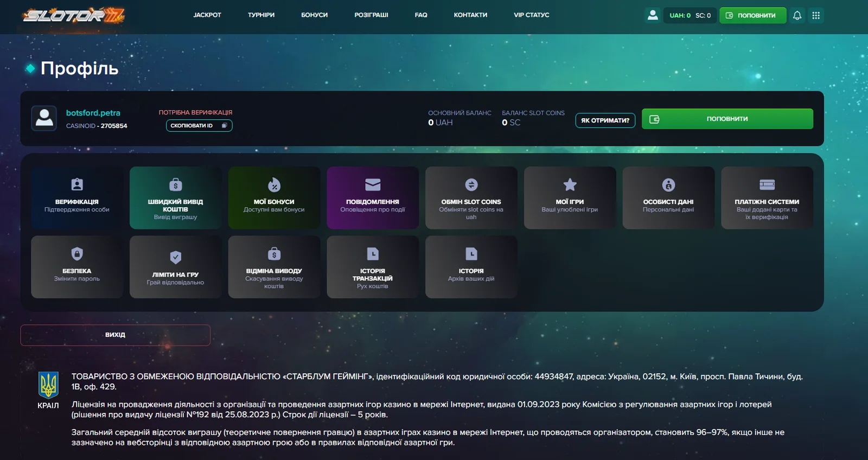Screen dimensions: 868x460
Task: Click the UAH: 0 SC: 0 balance display
Action: coord(690,15)
